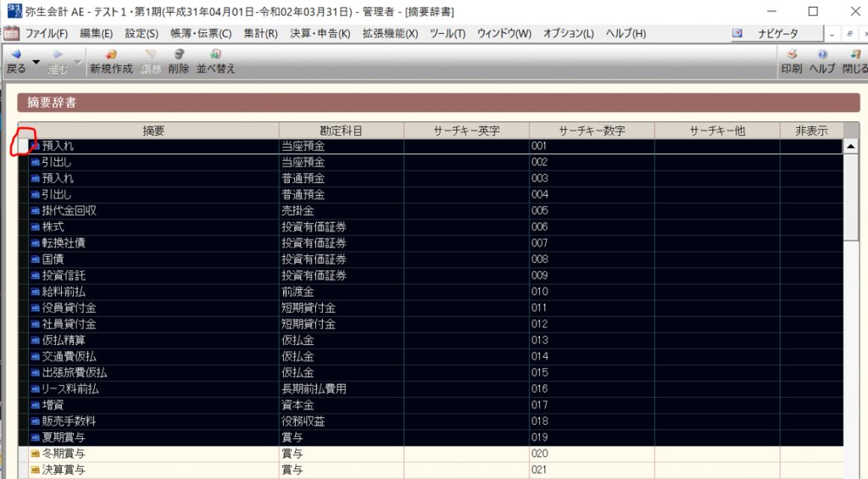Screen dimensions: 868x479
Task: Click the 新規作成 (New) toolbar icon
Action: pos(111,61)
